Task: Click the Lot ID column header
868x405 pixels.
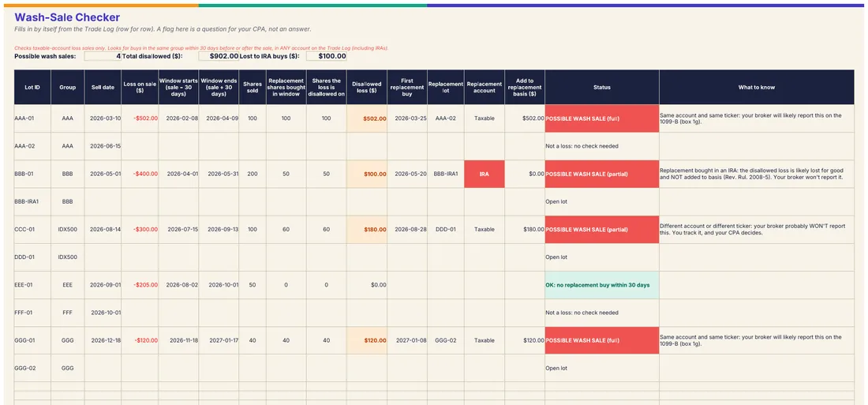Action: tap(32, 87)
